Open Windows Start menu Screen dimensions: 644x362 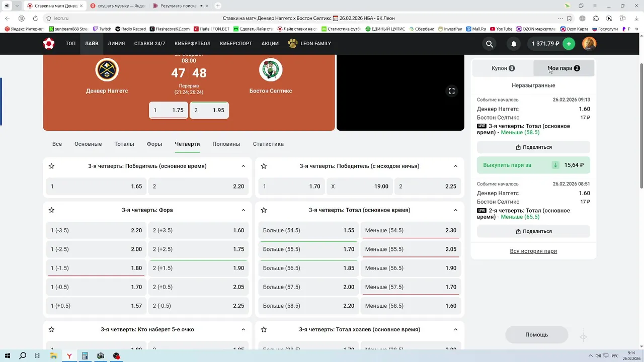(x=7, y=356)
